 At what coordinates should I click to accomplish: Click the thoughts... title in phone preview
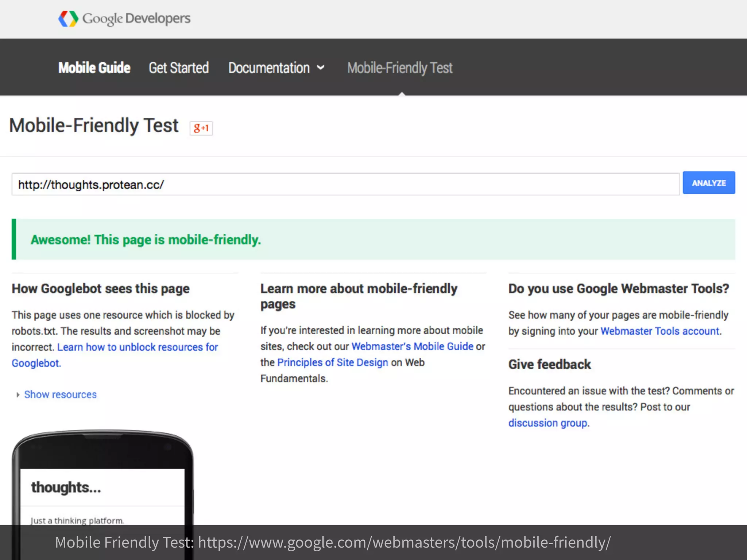coord(66,487)
